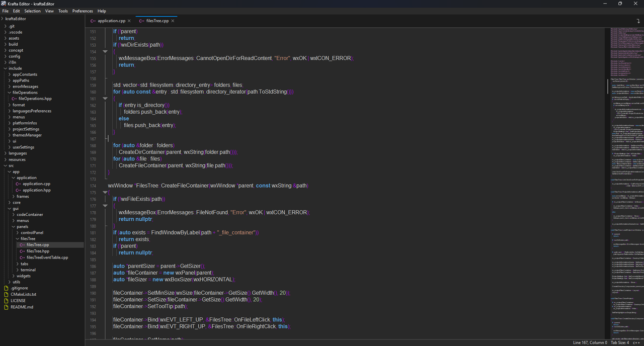Expand the .vscode folder chevron
This screenshot has height=346, width=644.
[6, 32]
